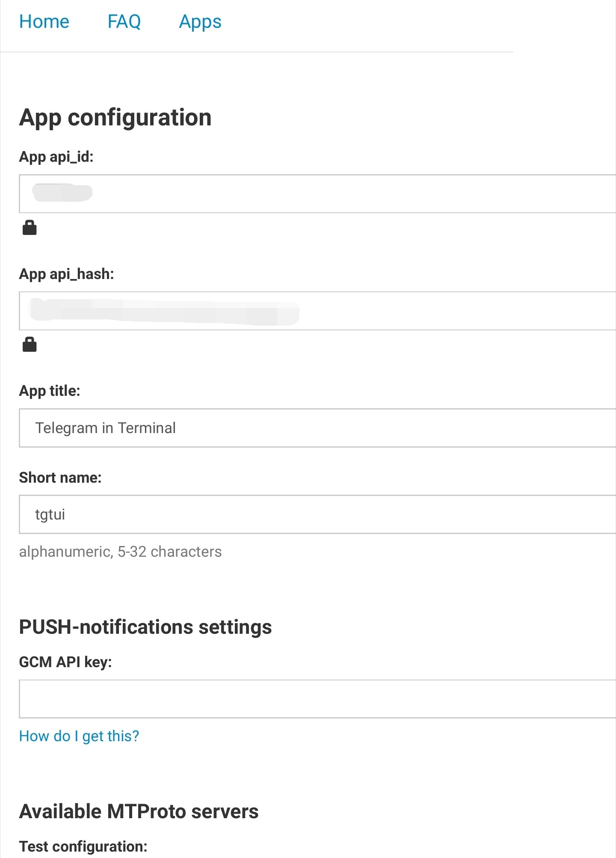Edit the App title field
This screenshot has height=858, width=616.
point(317,428)
